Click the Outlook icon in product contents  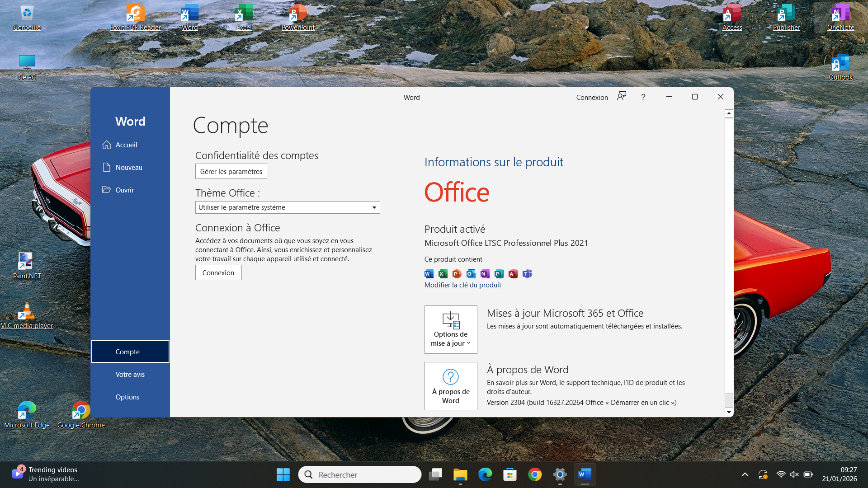[471, 274]
